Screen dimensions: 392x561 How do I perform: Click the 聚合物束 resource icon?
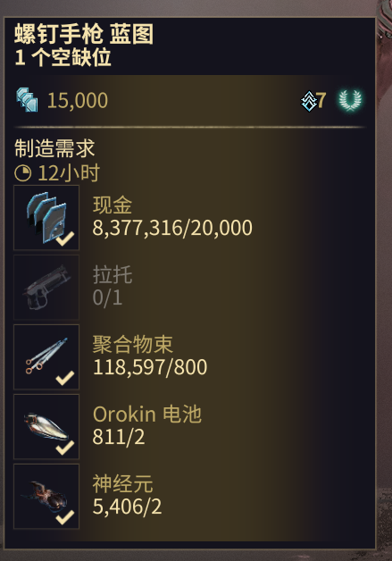point(46,356)
